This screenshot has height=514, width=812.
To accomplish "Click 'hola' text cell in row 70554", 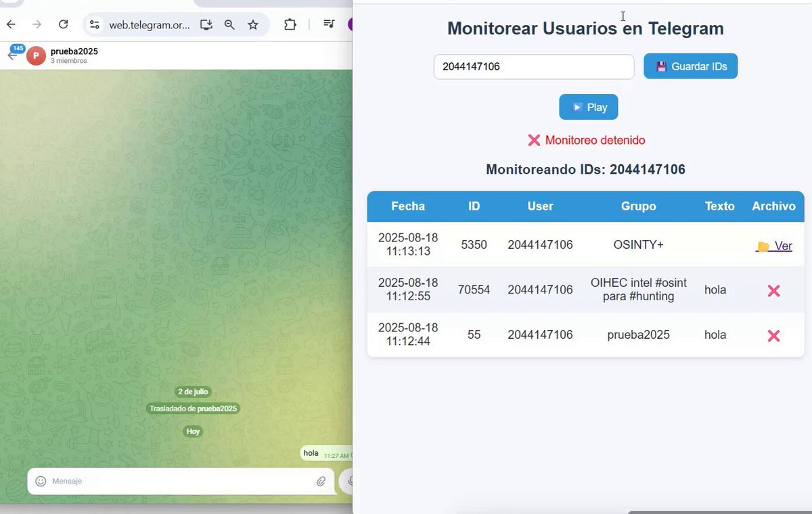I will 715,289.
